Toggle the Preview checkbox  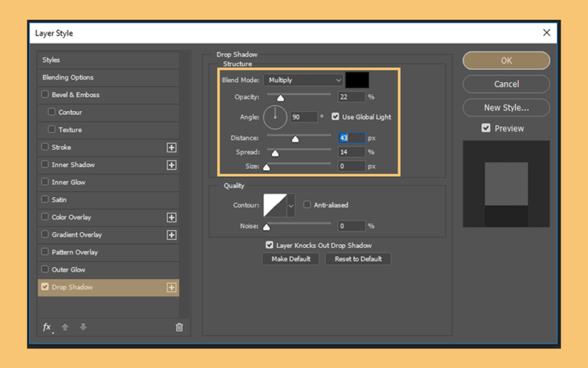click(x=486, y=128)
